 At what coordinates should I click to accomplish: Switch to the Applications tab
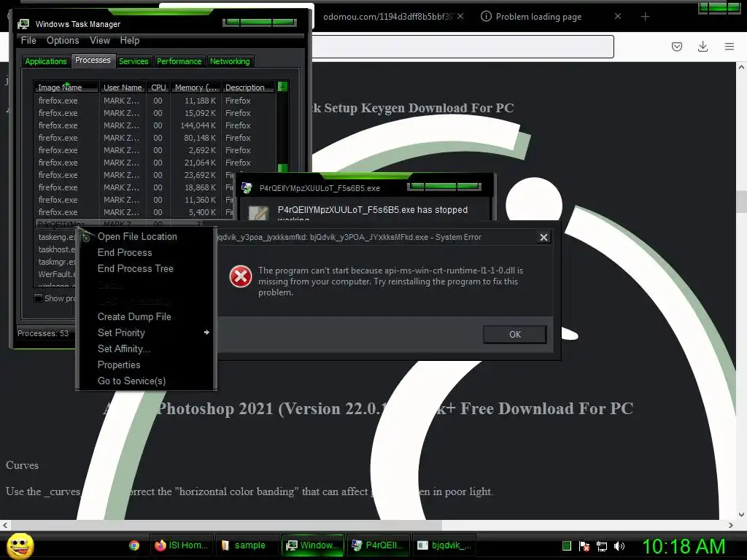click(46, 61)
